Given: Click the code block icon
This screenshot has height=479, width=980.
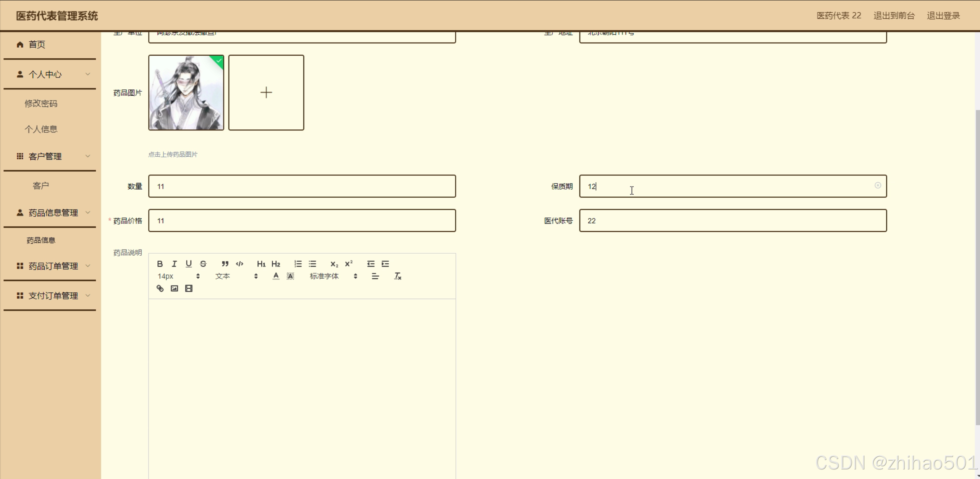Looking at the screenshot, I should pos(240,264).
